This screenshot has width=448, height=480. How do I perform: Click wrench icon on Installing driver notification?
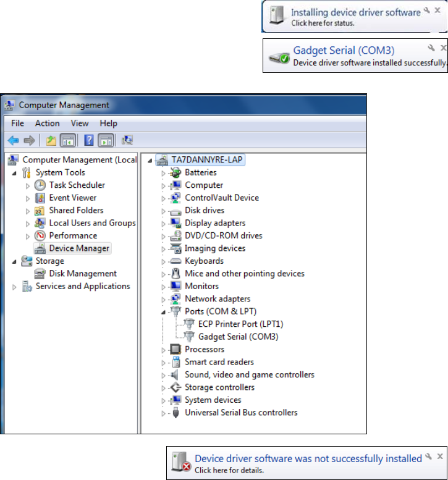426,11
